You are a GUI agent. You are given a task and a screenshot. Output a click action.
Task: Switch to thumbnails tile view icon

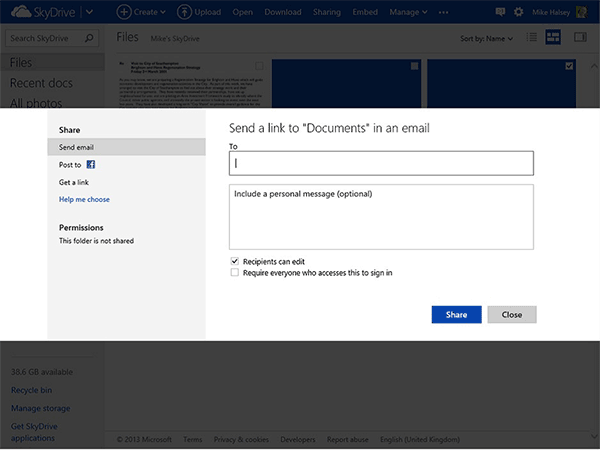coord(552,38)
